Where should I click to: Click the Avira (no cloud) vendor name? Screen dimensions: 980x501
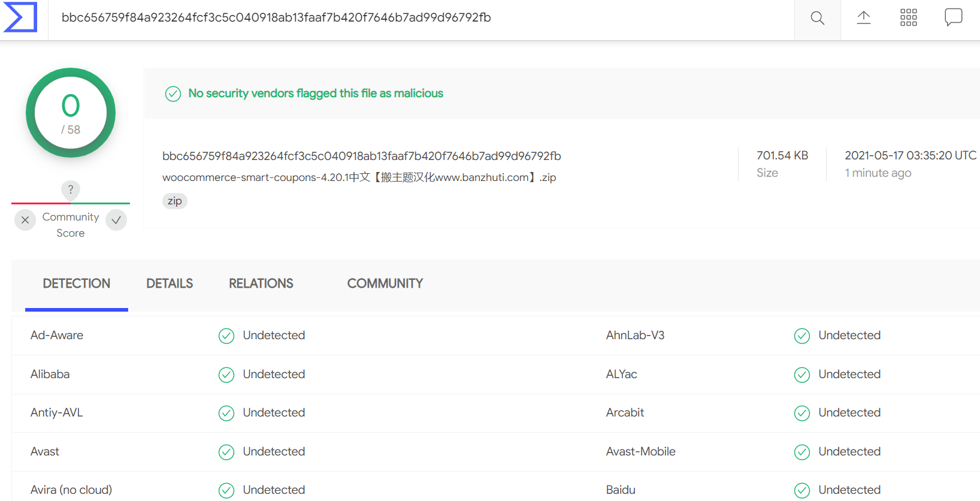click(71, 490)
